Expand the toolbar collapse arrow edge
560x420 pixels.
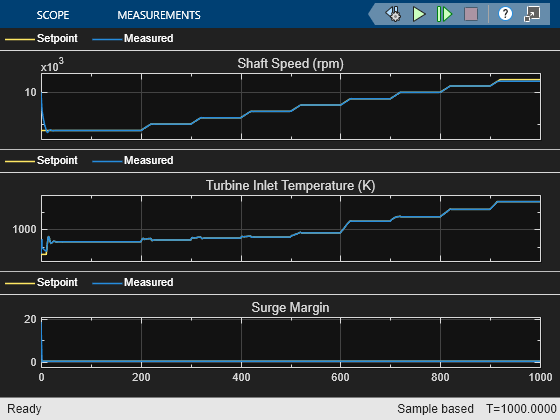tap(371, 14)
